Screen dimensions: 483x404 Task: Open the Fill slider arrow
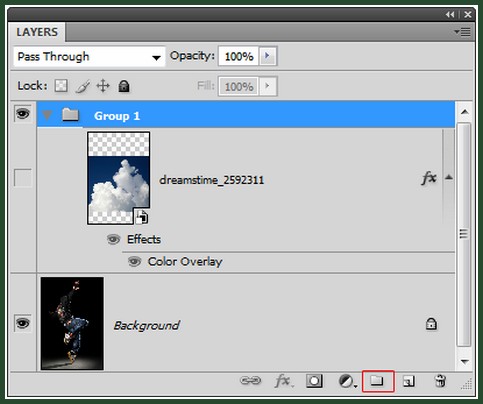pyautogui.click(x=268, y=86)
